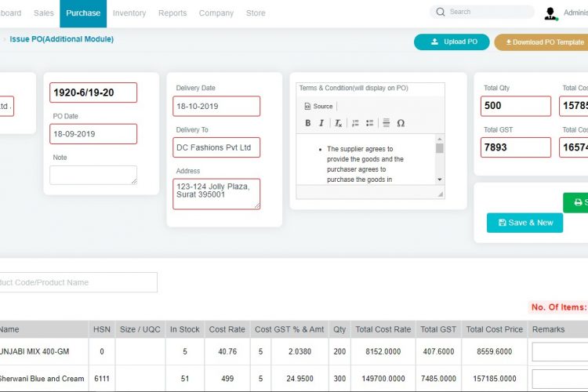Click total cost rate 149700.0000

[383, 379]
